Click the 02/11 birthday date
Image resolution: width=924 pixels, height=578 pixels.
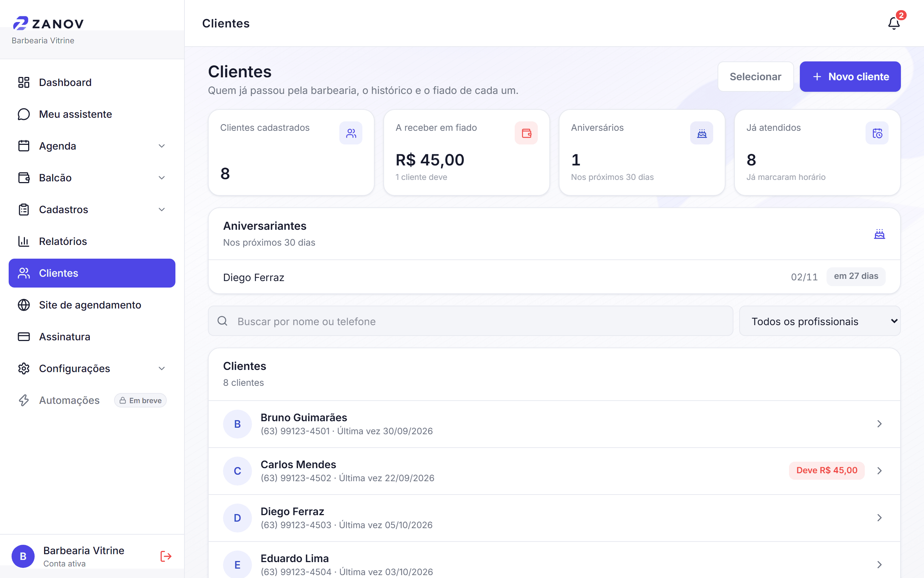(804, 277)
